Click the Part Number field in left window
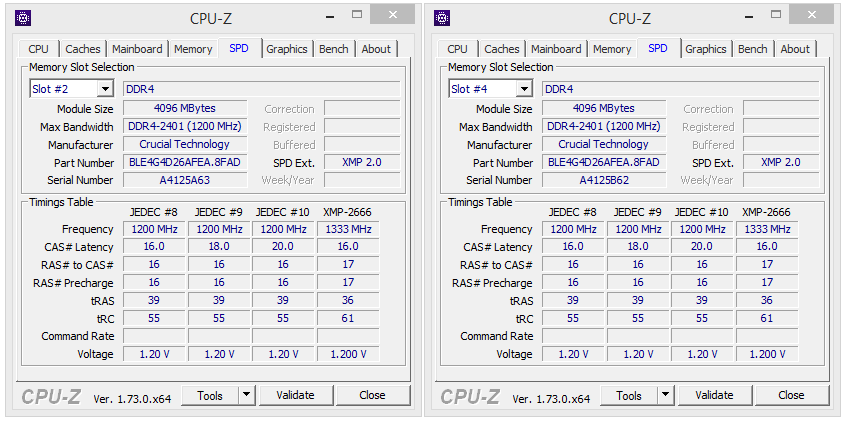The width and height of the screenshot is (846, 422). coord(185,162)
